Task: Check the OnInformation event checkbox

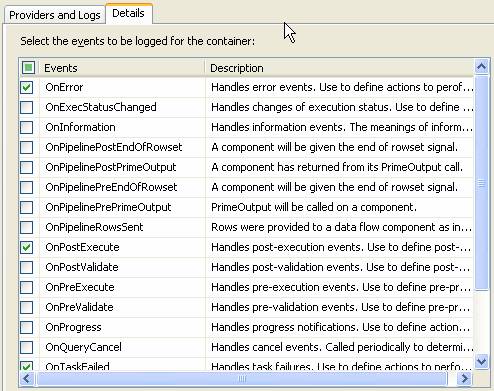Action: 26,127
